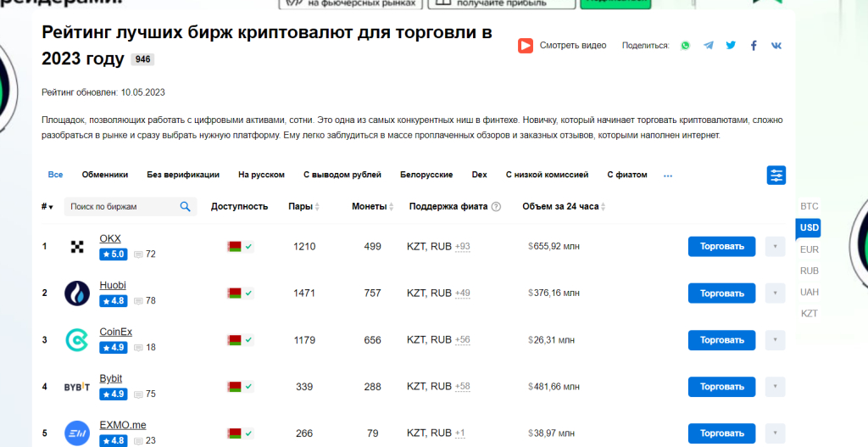868x447 pixels.
Task: Select the Обменники filter tab
Action: click(104, 175)
